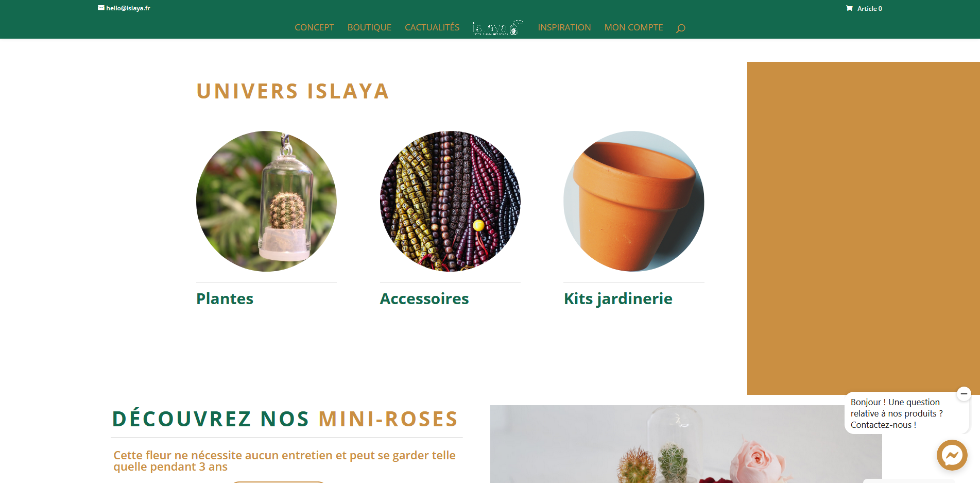The image size is (980, 483).
Task: Select the beaded necklaces thumbnail
Action: click(x=450, y=201)
